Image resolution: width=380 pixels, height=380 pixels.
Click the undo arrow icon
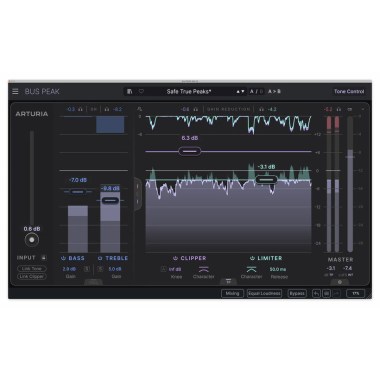click(x=316, y=294)
